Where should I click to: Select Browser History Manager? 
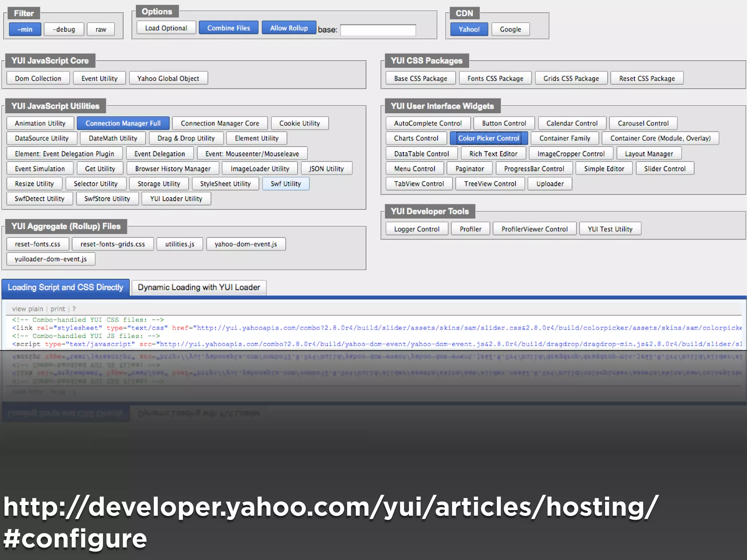coord(173,168)
